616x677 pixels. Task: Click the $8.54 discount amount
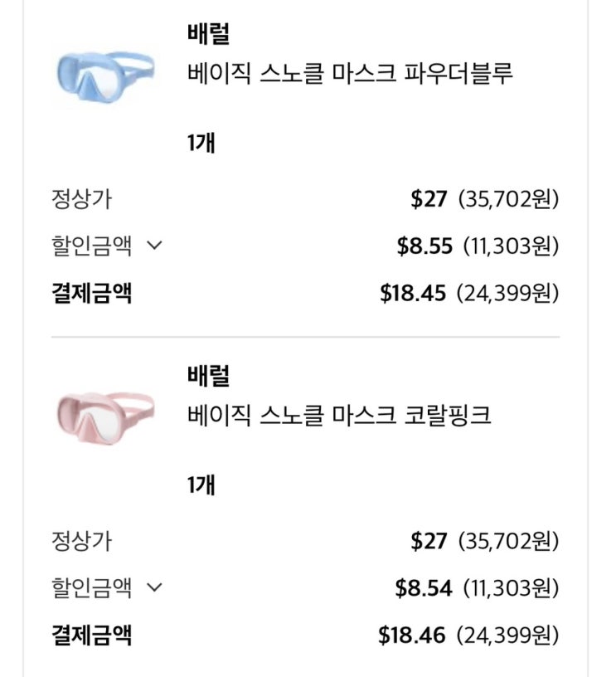[424, 588]
